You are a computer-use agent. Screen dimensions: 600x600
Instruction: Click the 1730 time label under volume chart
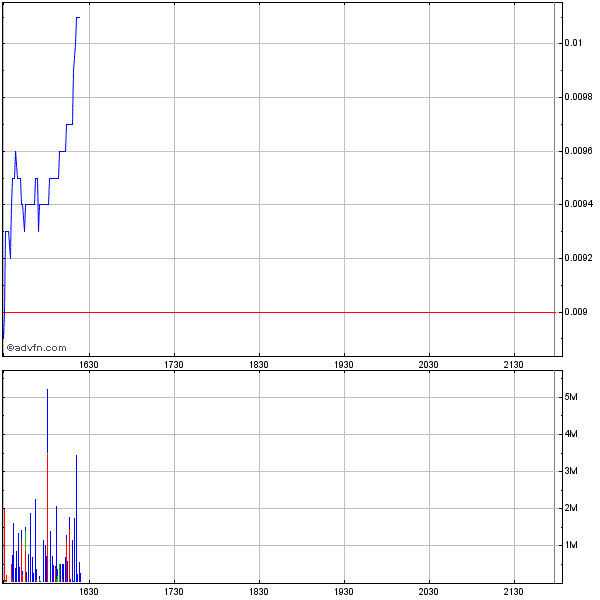(174, 592)
